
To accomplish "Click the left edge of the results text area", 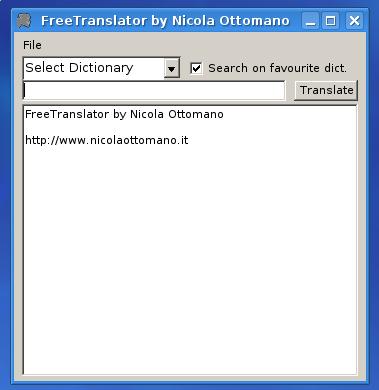I will click(23, 240).
